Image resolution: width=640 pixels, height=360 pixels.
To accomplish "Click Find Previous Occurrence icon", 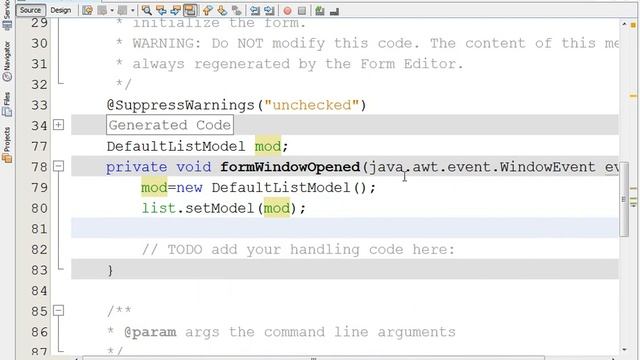I will [x=161, y=11].
